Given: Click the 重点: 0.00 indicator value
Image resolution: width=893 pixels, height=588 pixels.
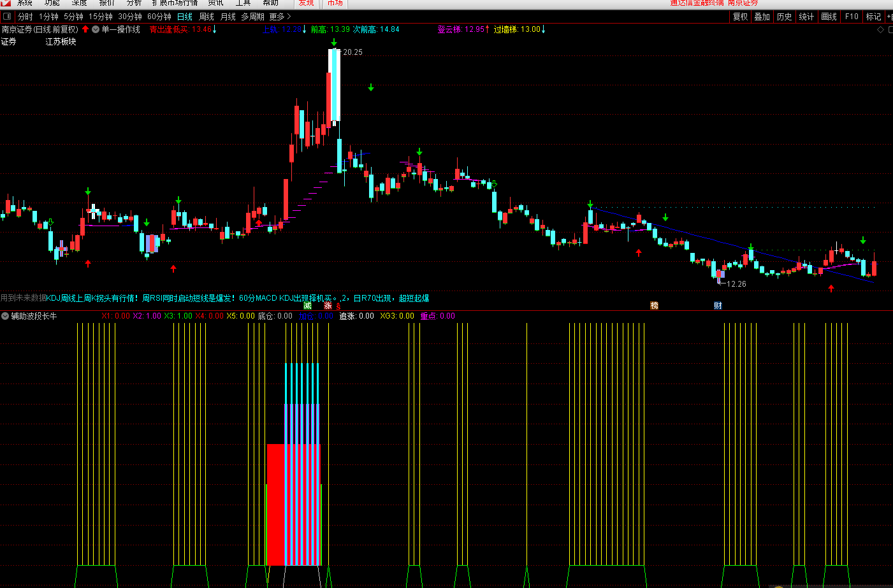Looking at the screenshot, I should 438,316.
